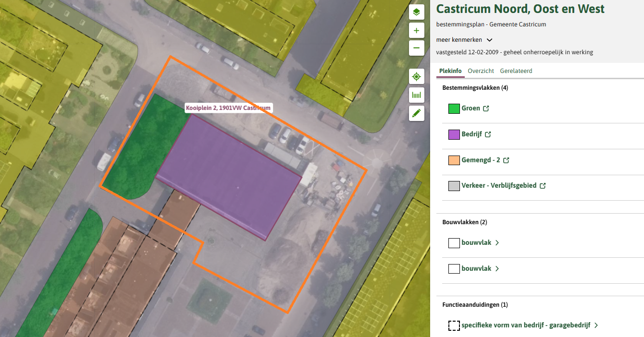
Task: Click the purple Bedrijf area on the map
Action: (229, 177)
